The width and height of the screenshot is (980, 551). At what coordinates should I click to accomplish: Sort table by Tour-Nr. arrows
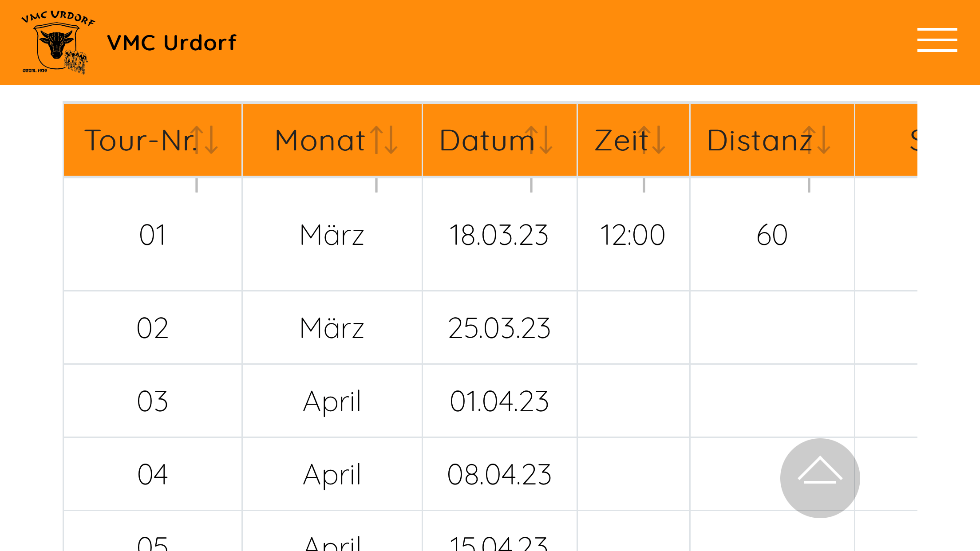pos(205,140)
